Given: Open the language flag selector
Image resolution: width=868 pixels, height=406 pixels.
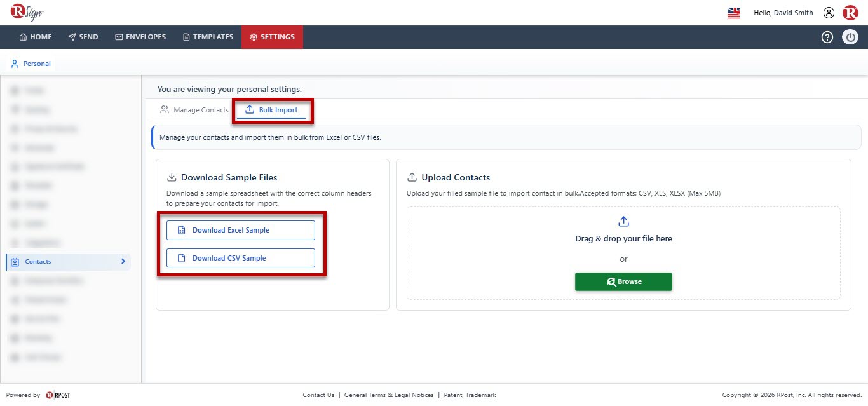Looking at the screenshot, I should [733, 13].
